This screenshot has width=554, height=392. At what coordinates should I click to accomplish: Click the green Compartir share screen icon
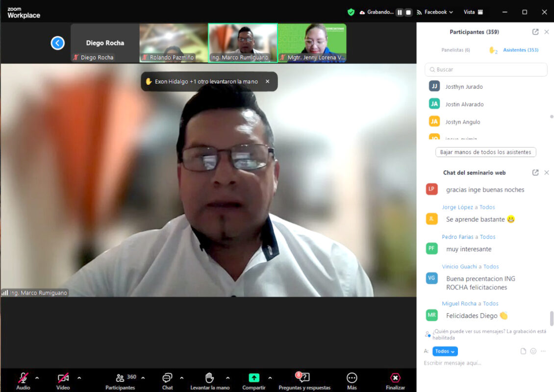click(254, 378)
